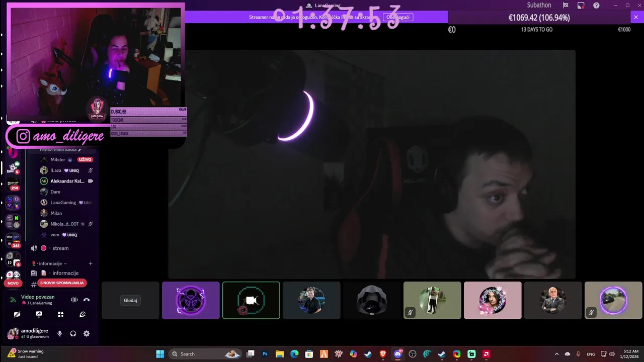Select the suited man participant tile

tap(553, 300)
